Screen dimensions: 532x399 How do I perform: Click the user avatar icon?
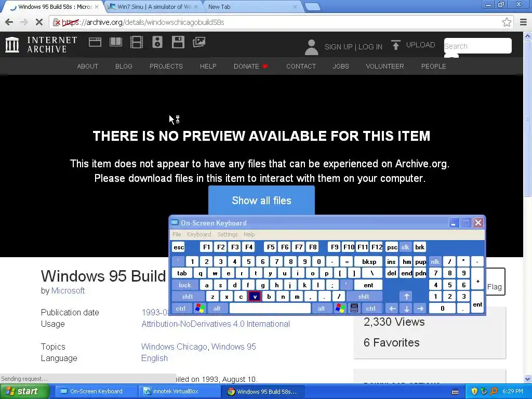(x=311, y=47)
